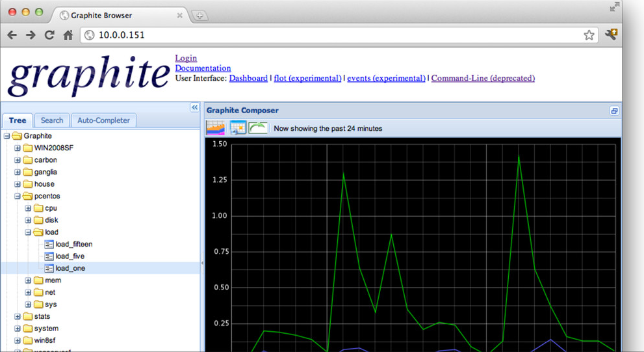Viewport: 644px width, 352px height.
Task: Go to browser home page icon
Action: click(x=68, y=35)
